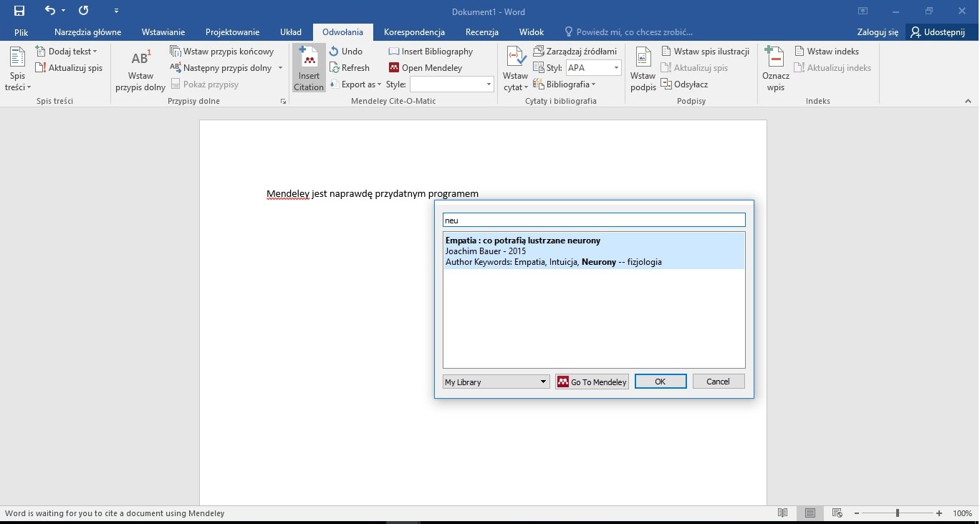Redo with the repeat arrow icon
The image size is (980, 524).
83,11
